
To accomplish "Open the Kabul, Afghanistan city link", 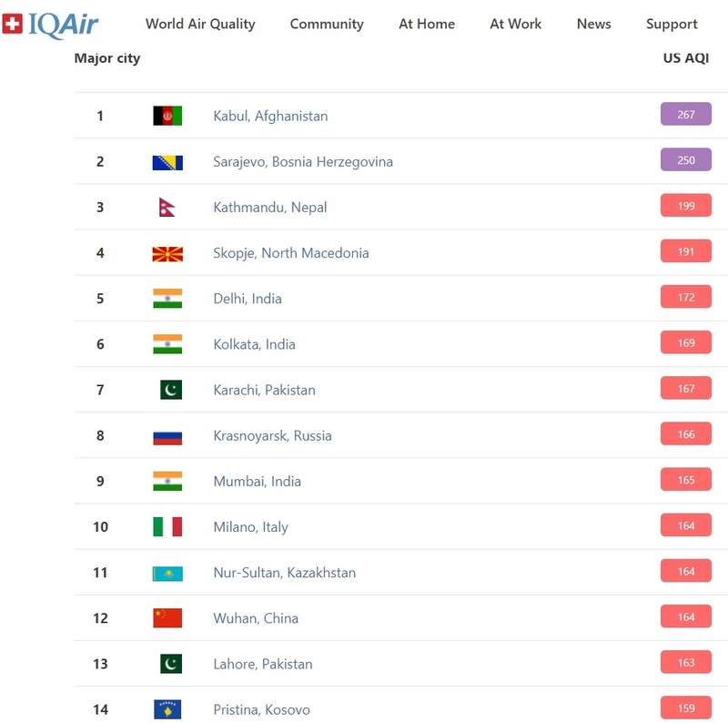I will [270, 117].
